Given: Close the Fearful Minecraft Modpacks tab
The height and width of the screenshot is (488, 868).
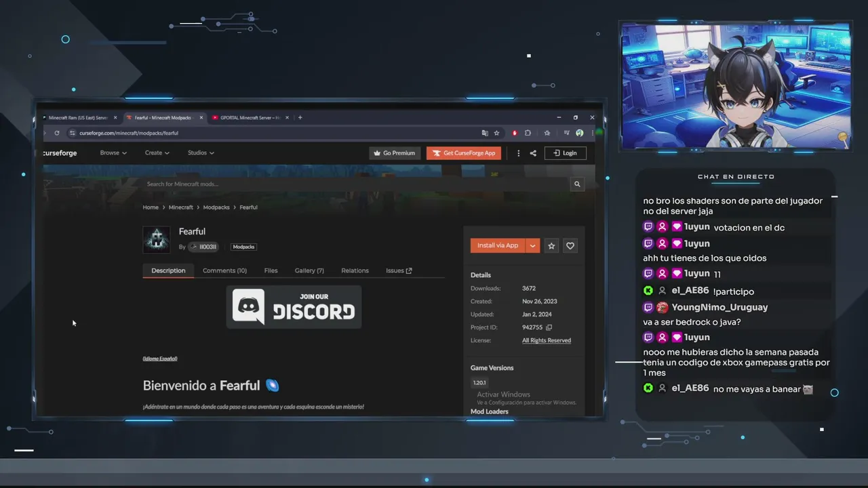Looking at the screenshot, I should coord(201,117).
